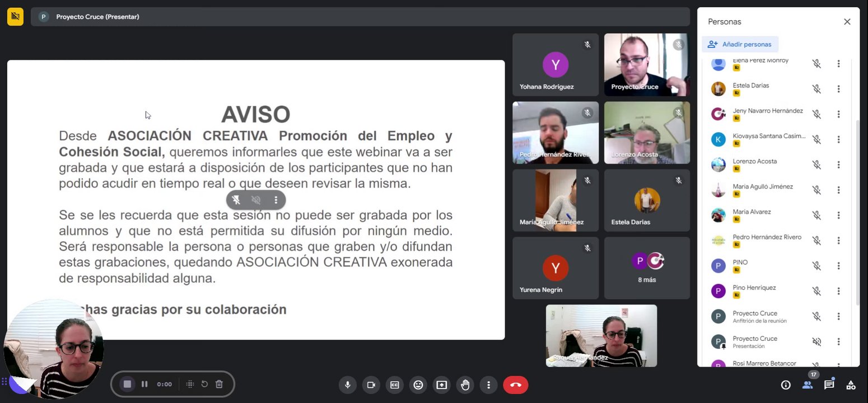Image resolution: width=868 pixels, height=403 pixels.
Task: Open more options for Maria Agulló Jiménez row
Action: (838, 190)
